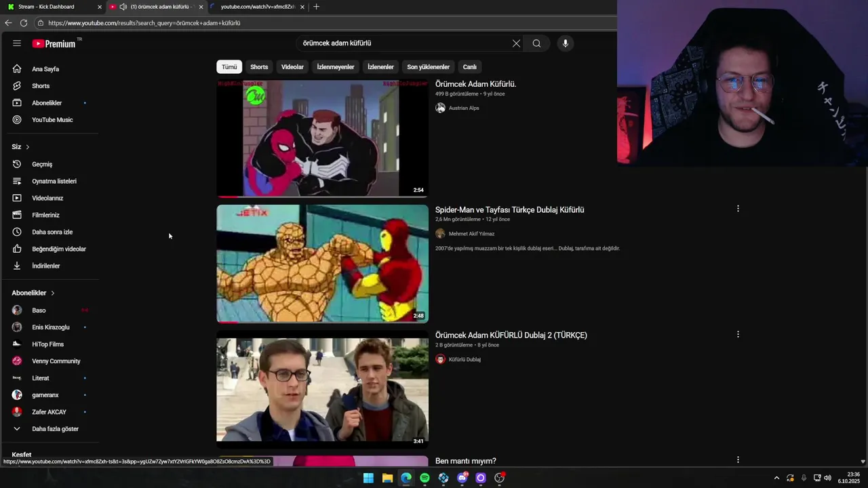The height and width of the screenshot is (488, 868).
Task: Open Discord from the taskbar
Action: pyautogui.click(x=462, y=478)
